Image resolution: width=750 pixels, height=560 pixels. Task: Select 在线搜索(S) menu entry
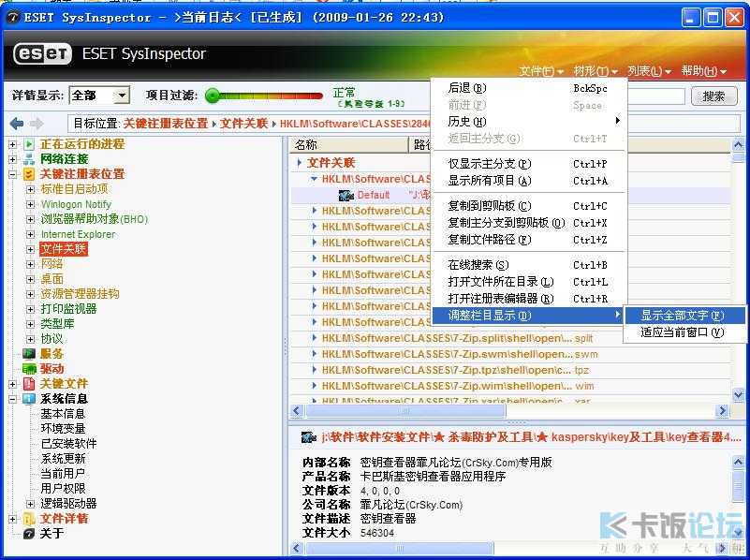(528, 265)
